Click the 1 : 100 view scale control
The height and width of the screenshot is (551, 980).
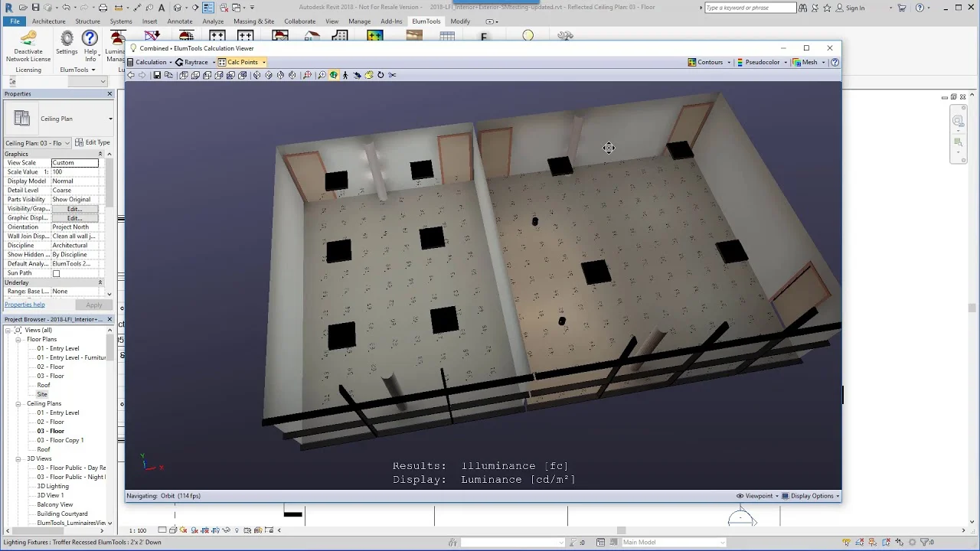coord(138,530)
